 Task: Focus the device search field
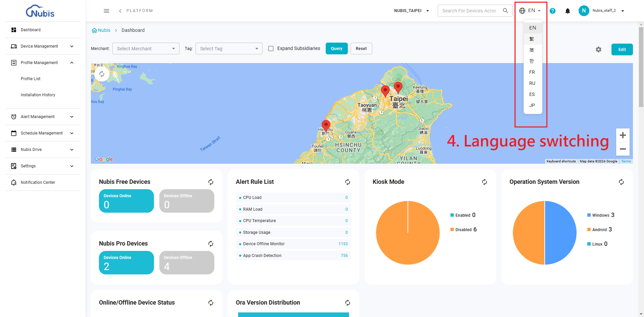(470, 11)
